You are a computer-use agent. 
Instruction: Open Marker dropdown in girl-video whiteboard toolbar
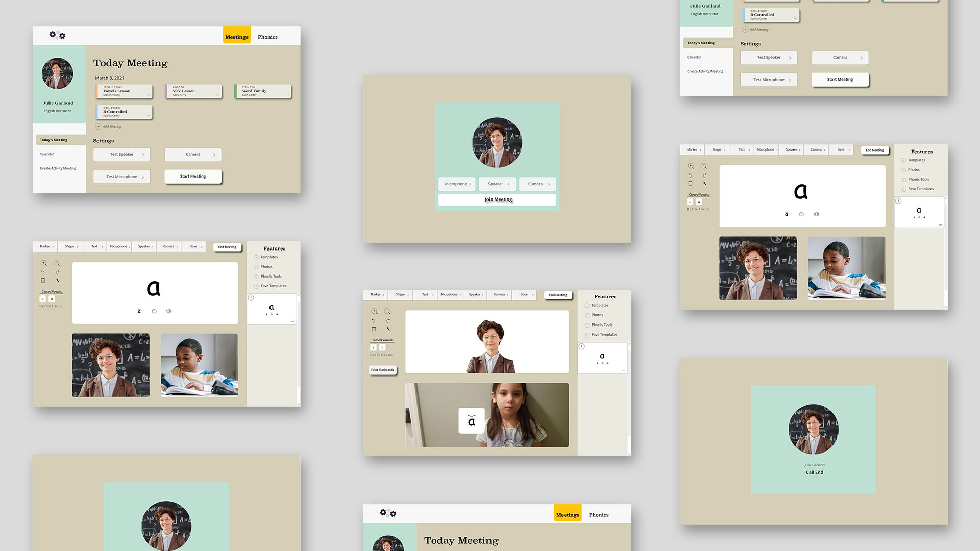(376, 295)
